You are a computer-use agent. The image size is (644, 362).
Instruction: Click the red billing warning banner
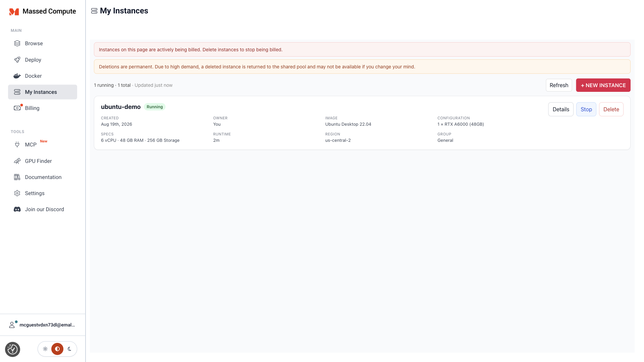[362, 50]
